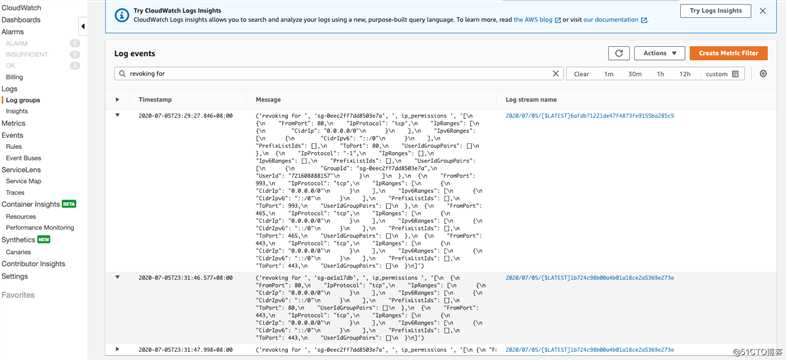Select the 1h time range filter
The image size is (787, 361).
661,74
